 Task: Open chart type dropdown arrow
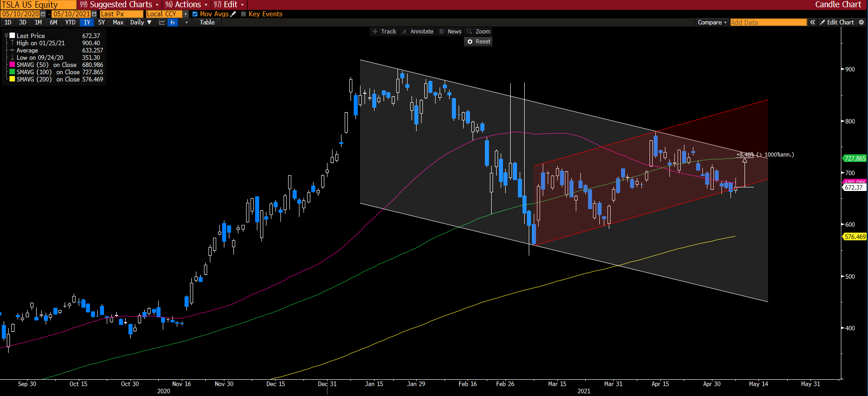coord(186,22)
